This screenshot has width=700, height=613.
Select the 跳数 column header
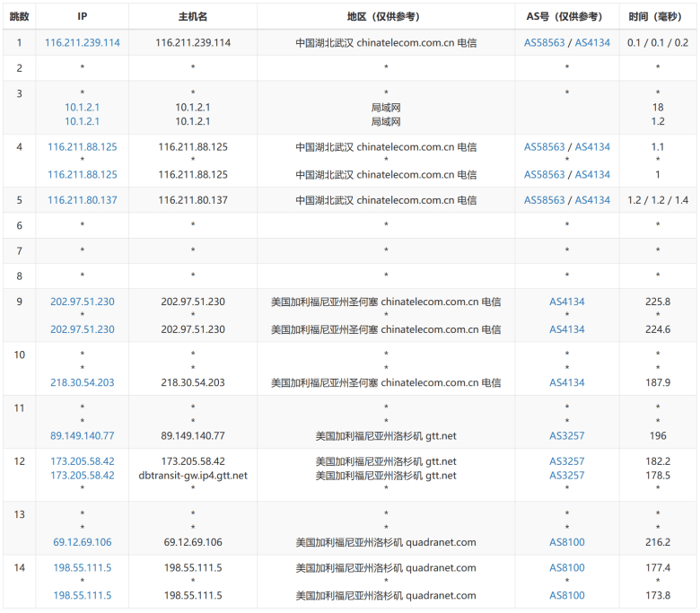click(x=19, y=16)
